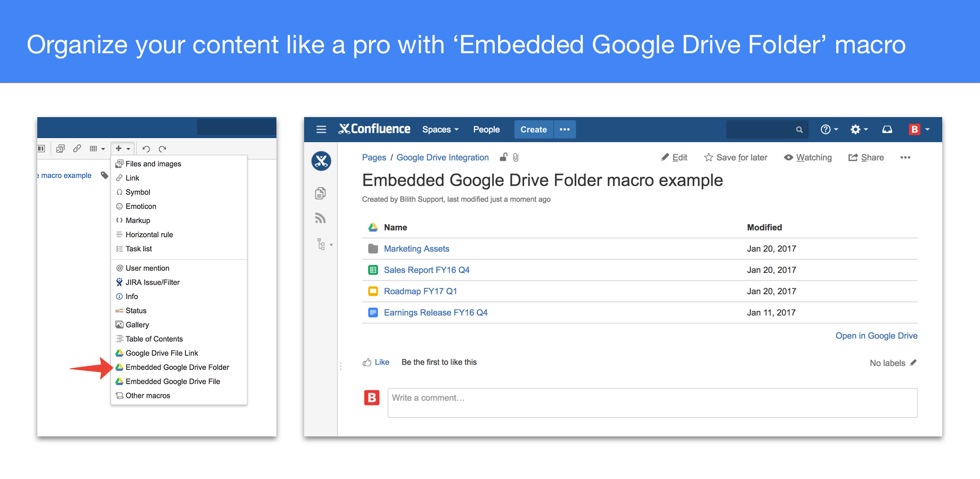Select Link from insert menu

pos(179,178)
